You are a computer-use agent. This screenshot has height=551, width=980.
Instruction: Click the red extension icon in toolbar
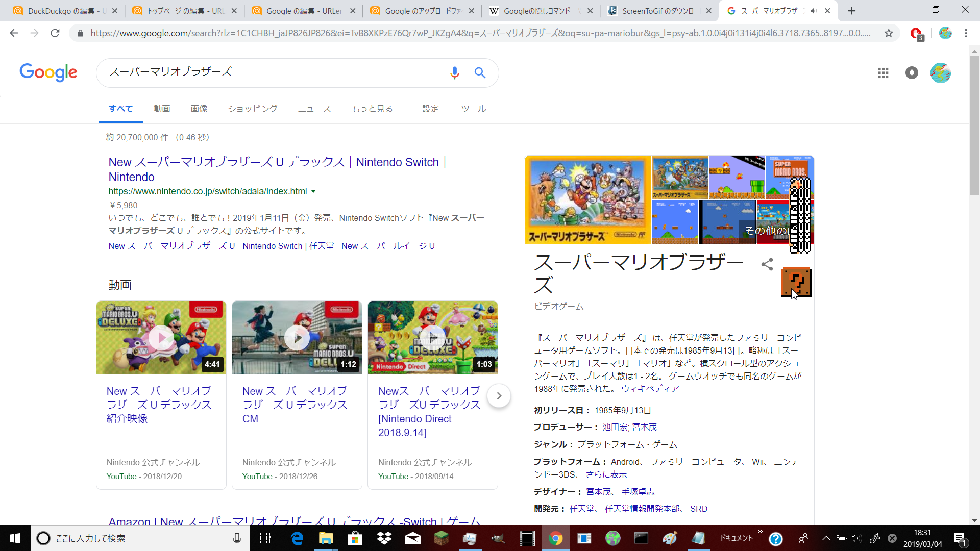[x=917, y=34]
